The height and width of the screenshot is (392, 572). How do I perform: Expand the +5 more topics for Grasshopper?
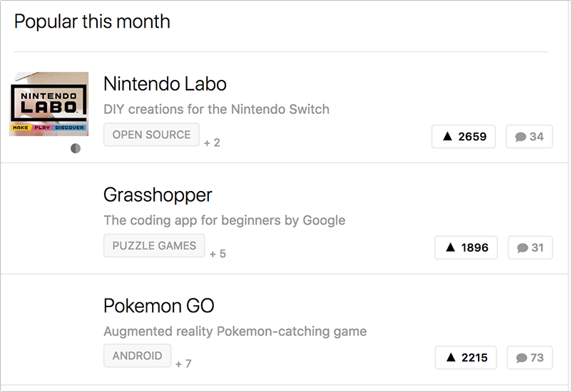pos(218,253)
